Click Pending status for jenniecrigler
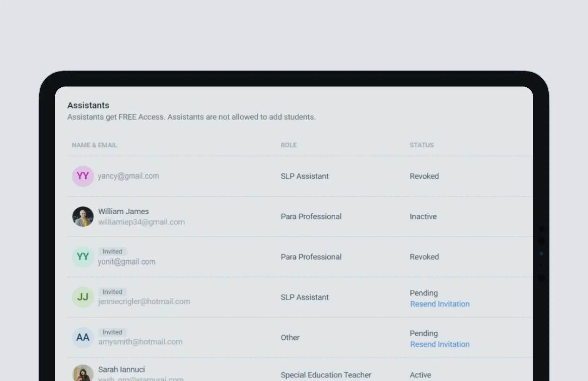Screen dimensions: 588x381 tap(424, 293)
